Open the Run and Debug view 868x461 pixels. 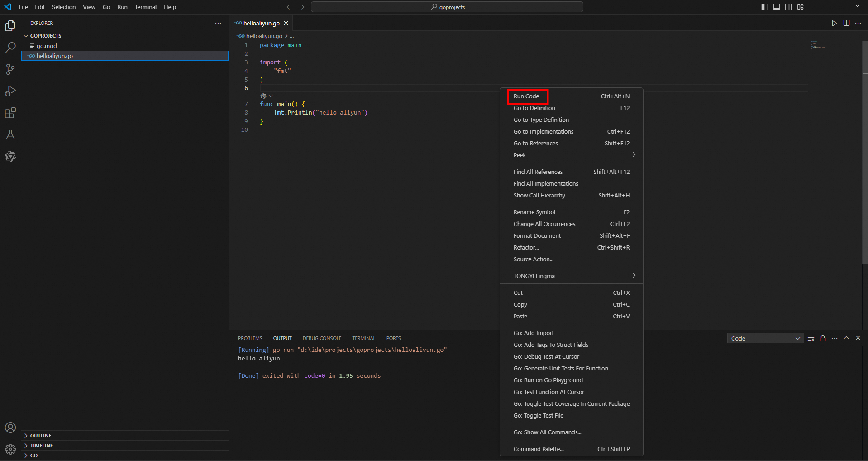[x=10, y=91]
